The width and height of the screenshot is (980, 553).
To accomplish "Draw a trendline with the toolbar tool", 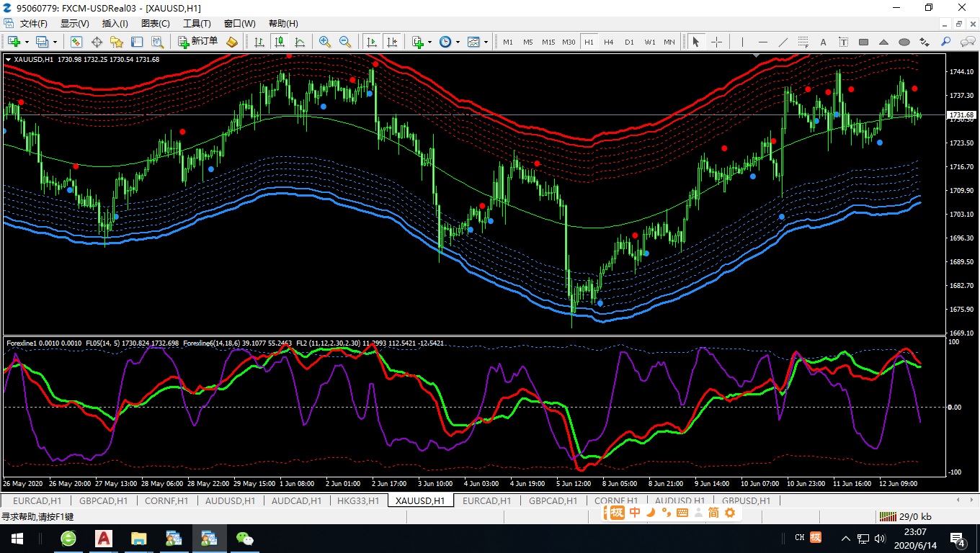I will (783, 42).
